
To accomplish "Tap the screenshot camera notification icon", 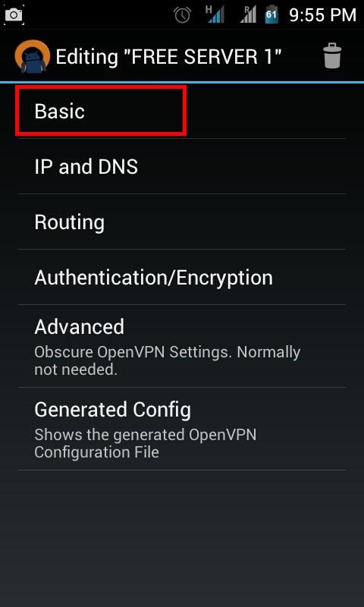I will (14, 15).
